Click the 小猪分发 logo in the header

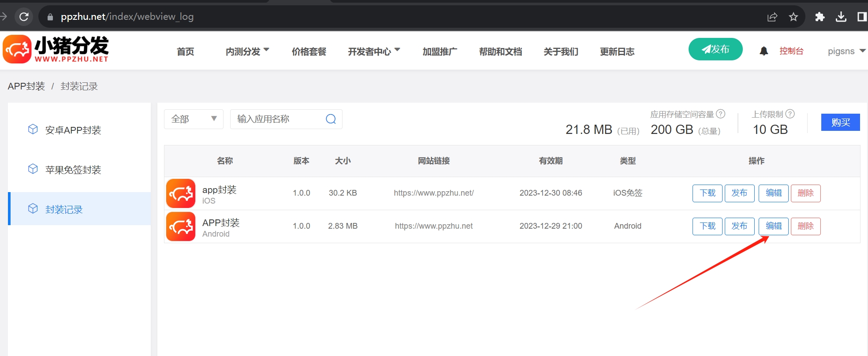[x=56, y=49]
